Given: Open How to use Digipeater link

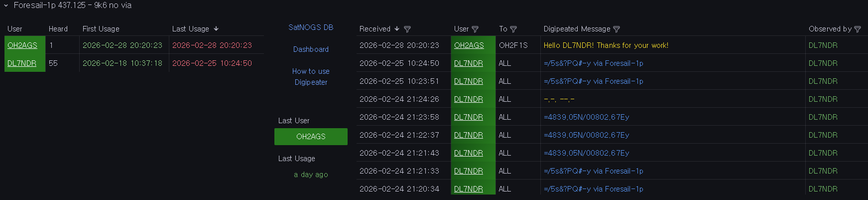Looking at the screenshot, I should 311,77.
